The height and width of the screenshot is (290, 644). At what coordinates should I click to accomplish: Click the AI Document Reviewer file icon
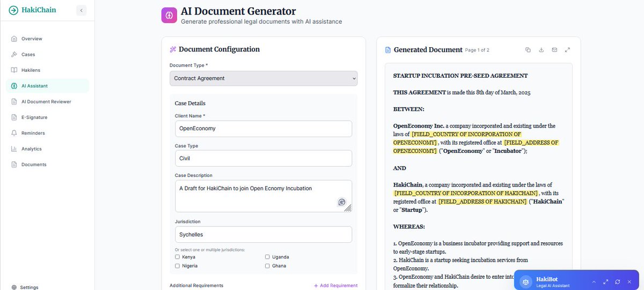[x=14, y=101]
